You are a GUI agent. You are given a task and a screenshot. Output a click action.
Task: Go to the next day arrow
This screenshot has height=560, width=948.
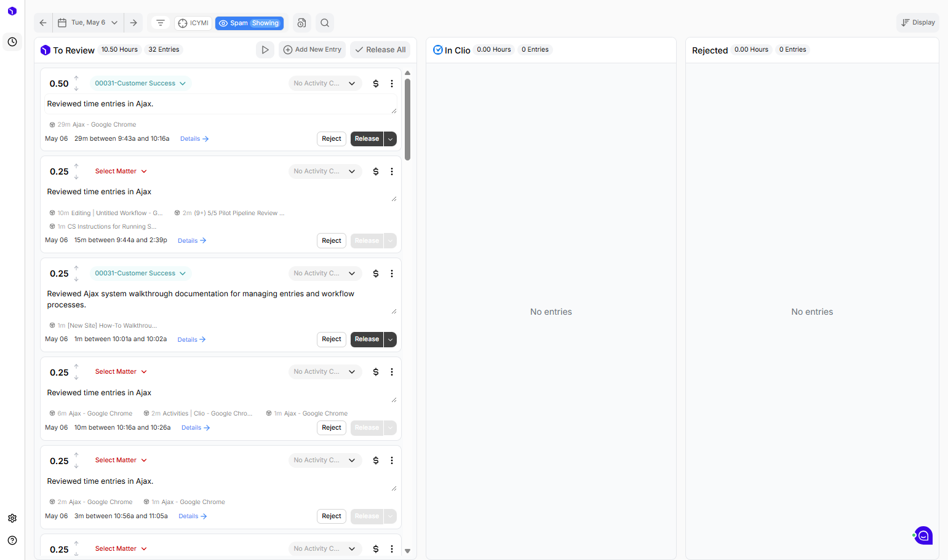(133, 23)
